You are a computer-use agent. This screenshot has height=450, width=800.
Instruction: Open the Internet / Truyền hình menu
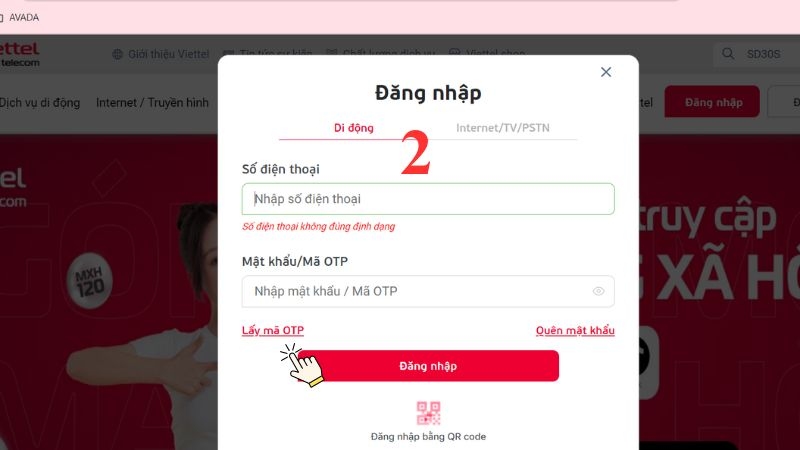152,103
